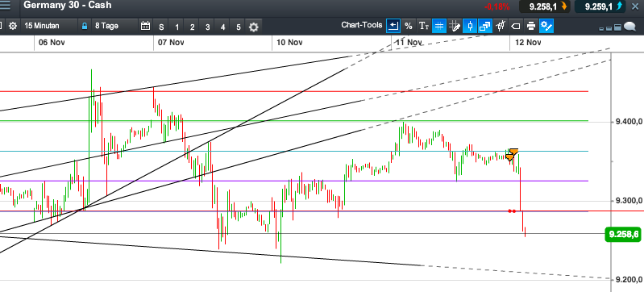Click the 9.200,0 price axis label
This screenshot has height=292, width=644.
(x=629, y=280)
